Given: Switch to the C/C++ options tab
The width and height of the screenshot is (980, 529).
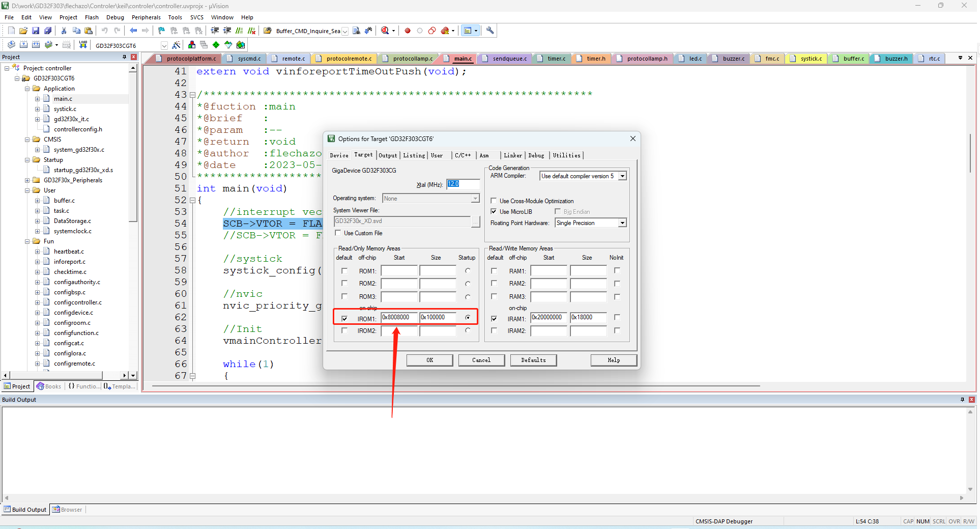Looking at the screenshot, I should (x=463, y=155).
